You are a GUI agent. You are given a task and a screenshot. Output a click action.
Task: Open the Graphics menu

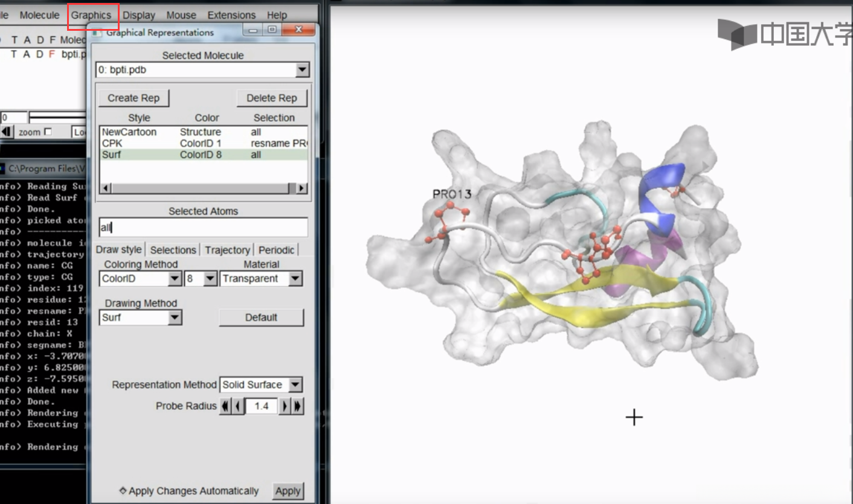click(91, 15)
